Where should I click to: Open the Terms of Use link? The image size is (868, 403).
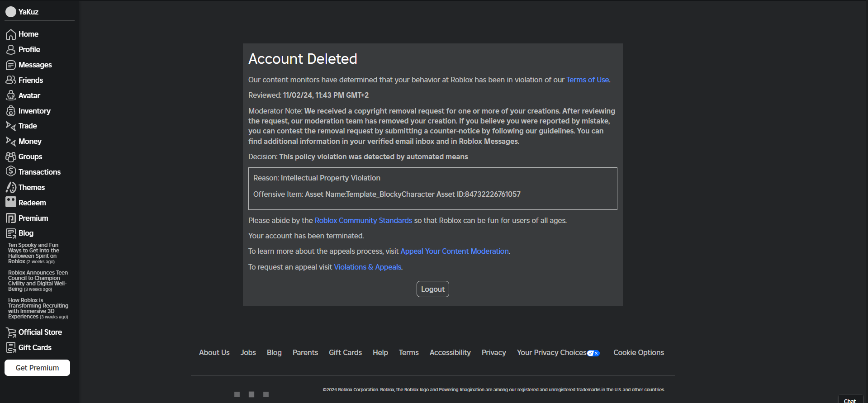coord(588,80)
